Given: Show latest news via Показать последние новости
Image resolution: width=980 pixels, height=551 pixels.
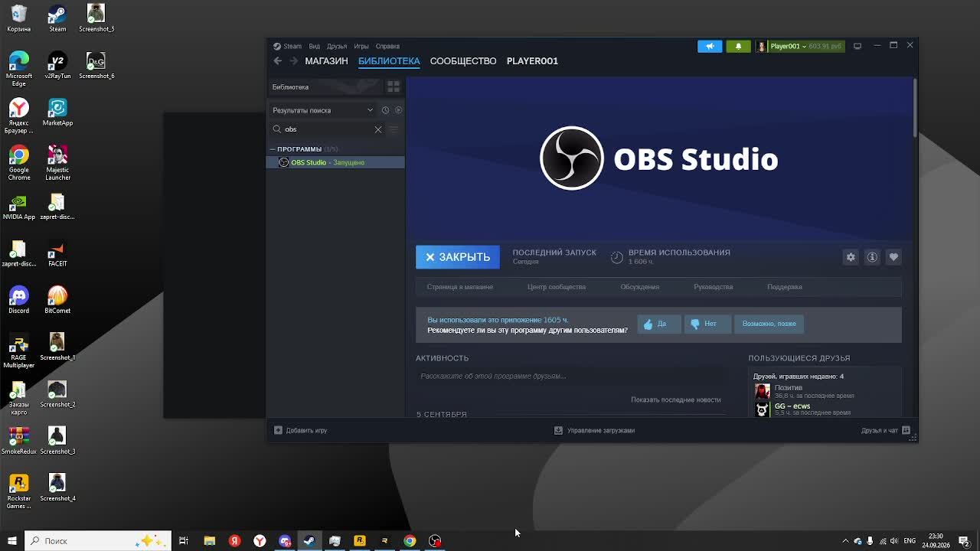Looking at the screenshot, I should pos(676,399).
